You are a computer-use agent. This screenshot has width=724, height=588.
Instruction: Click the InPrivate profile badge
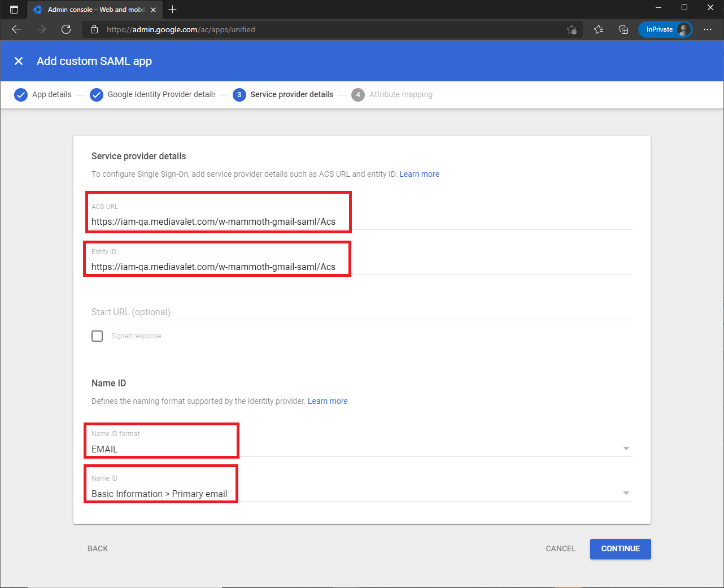(x=665, y=29)
